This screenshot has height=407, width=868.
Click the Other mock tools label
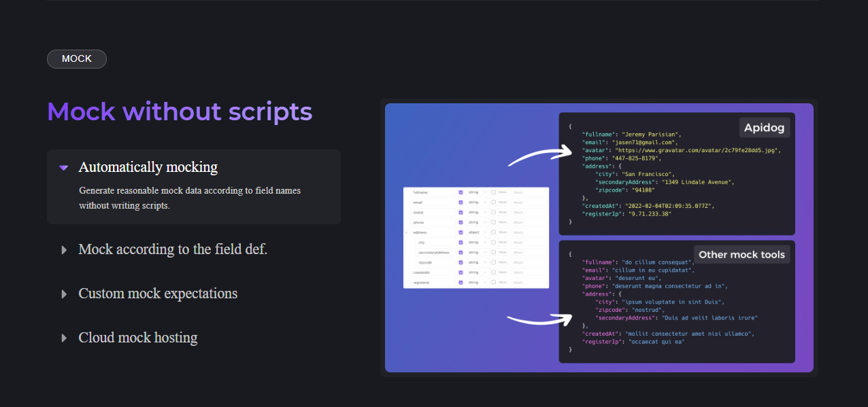[x=742, y=255]
